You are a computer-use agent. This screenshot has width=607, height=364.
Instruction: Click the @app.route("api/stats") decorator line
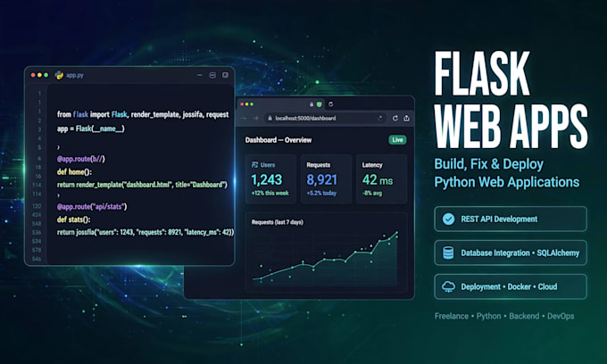tap(92, 207)
